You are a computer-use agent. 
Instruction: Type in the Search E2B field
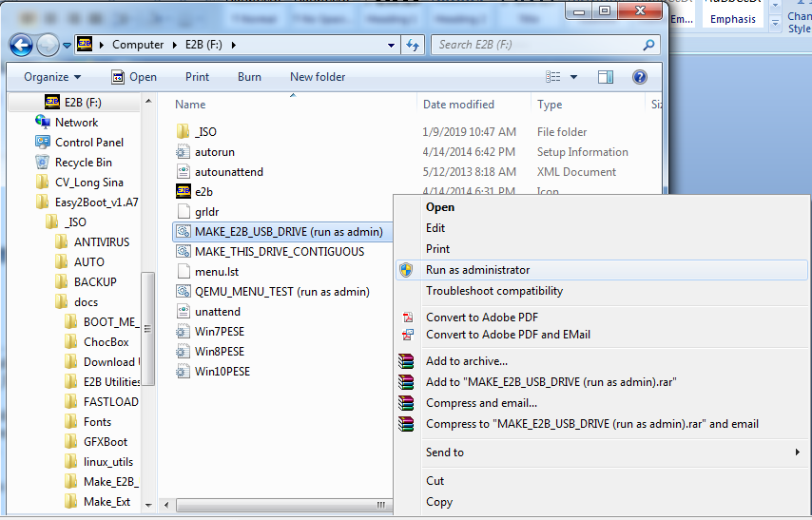tap(537, 45)
